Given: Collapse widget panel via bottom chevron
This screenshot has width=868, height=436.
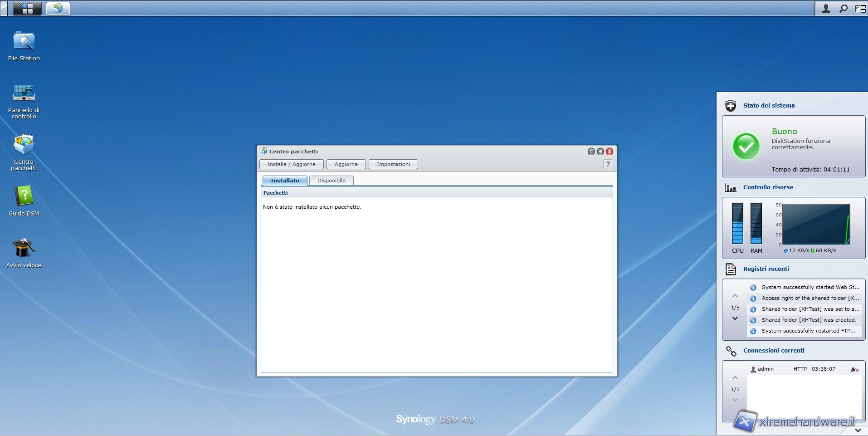Looking at the screenshot, I should click(858, 430).
